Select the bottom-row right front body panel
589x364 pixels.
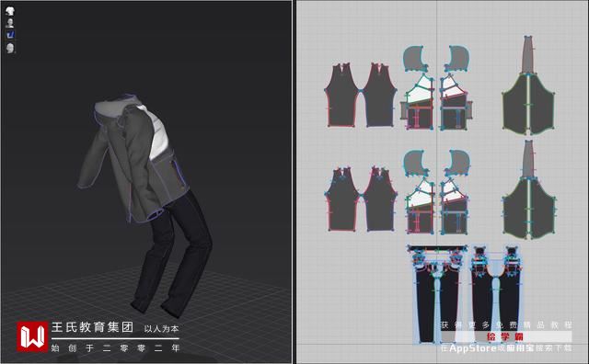(x=454, y=206)
